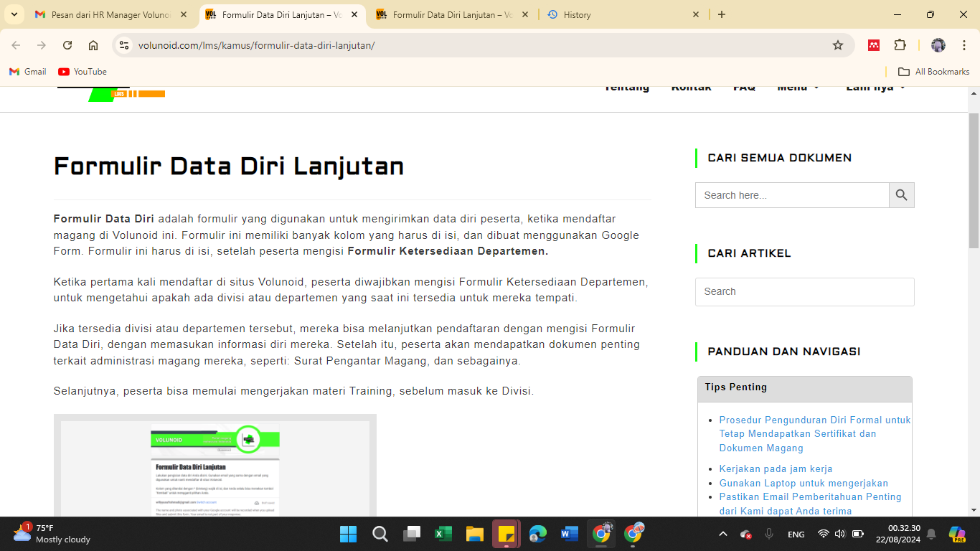The width and height of the screenshot is (980, 551).
Task: Open the YouTube bookmark
Action: pos(83,72)
